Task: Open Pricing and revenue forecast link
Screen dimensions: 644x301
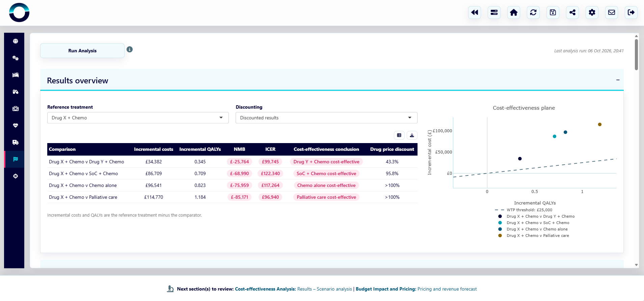Action: coord(447,289)
